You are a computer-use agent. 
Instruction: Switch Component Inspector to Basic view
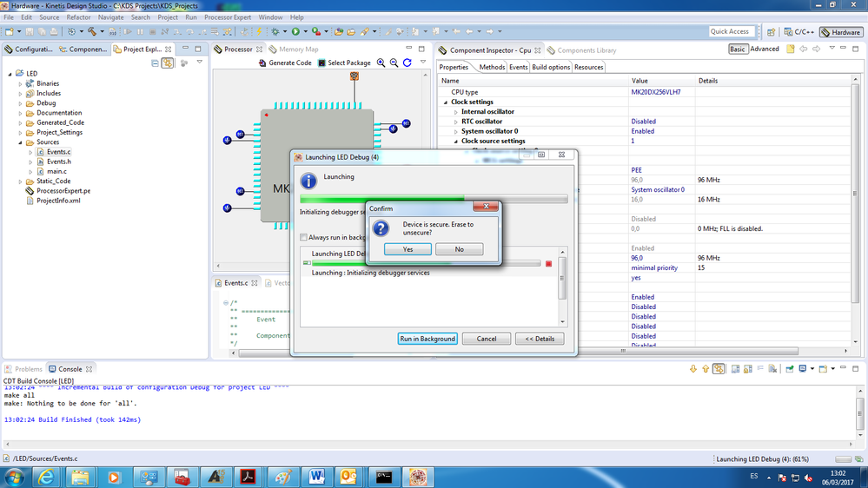pos(738,49)
